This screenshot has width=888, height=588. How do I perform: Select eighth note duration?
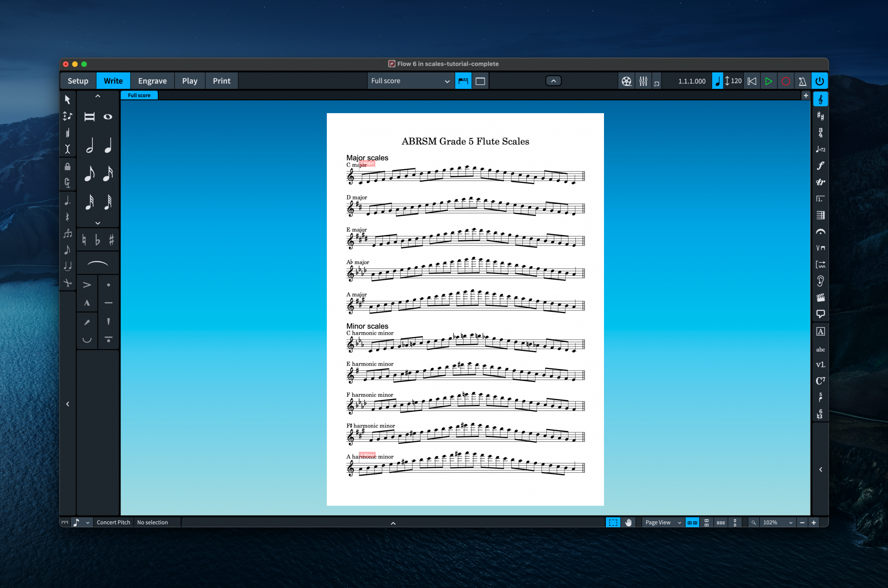click(x=89, y=173)
